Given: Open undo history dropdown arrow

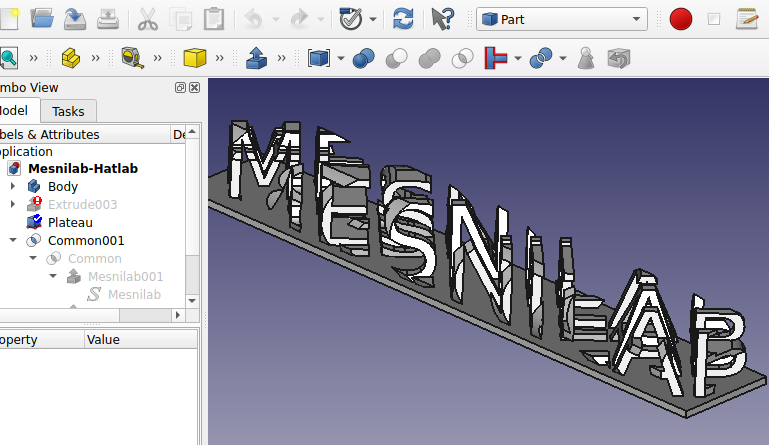Looking at the screenshot, I should [x=276, y=20].
